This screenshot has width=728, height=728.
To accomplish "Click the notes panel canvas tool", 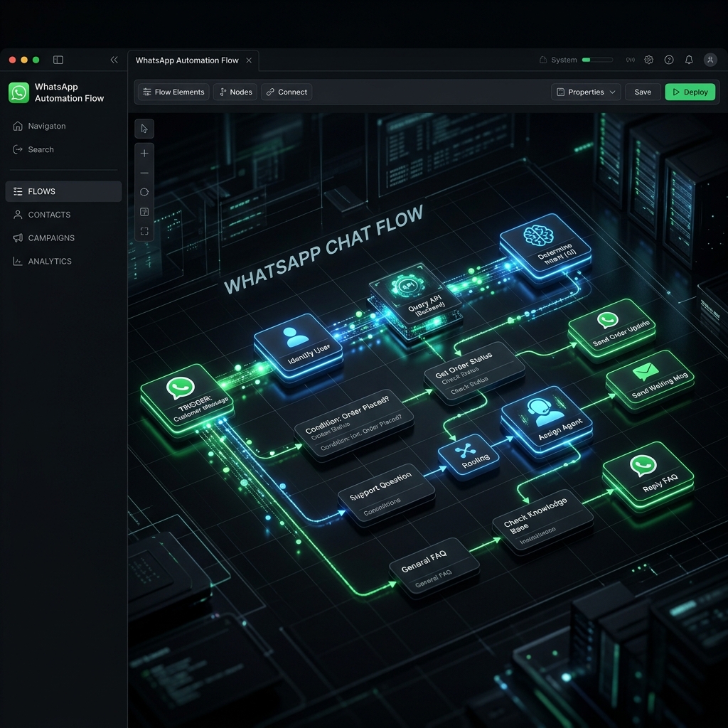I will point(144,212).
